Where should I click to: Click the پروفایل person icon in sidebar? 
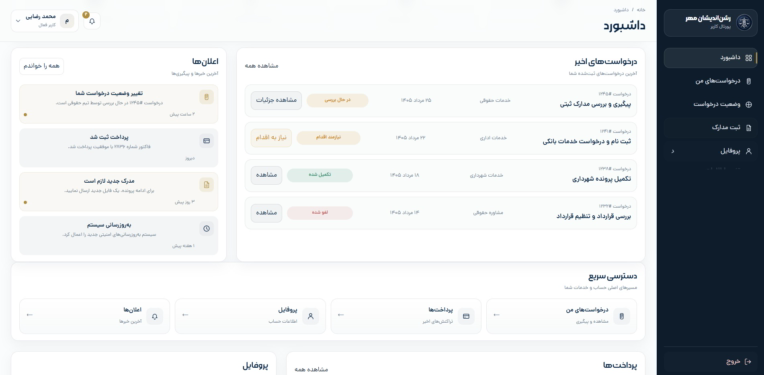point(748,151)
